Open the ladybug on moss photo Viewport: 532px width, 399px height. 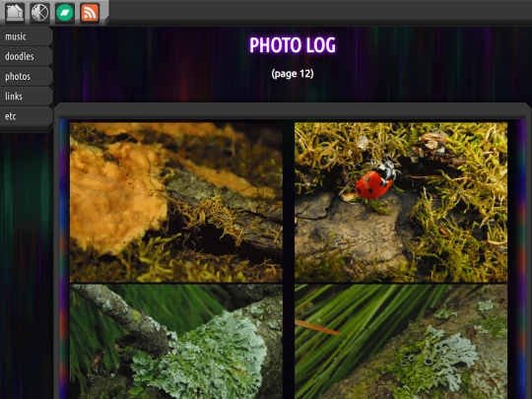tap(401, 202)
